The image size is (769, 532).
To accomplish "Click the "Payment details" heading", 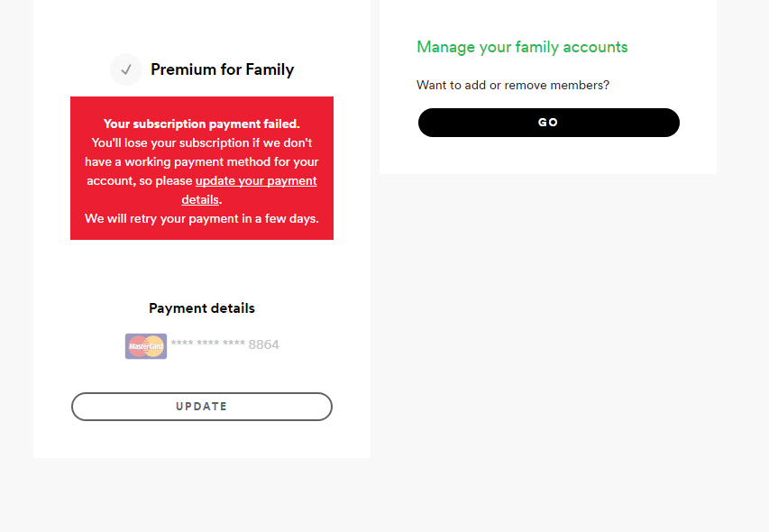I will tap(202, 308).
